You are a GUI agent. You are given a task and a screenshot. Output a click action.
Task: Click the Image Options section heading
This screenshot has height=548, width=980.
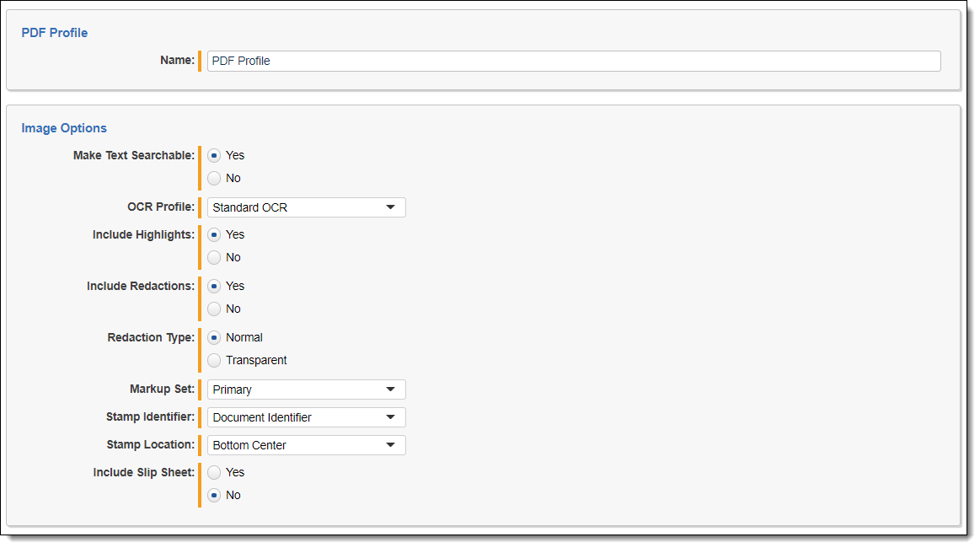click(x=64, y=128)
